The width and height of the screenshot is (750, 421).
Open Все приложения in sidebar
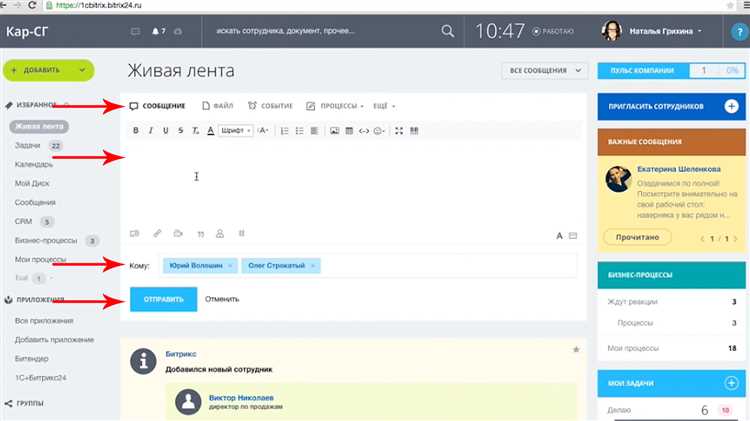pyautogui.click(x=44, y=321)
